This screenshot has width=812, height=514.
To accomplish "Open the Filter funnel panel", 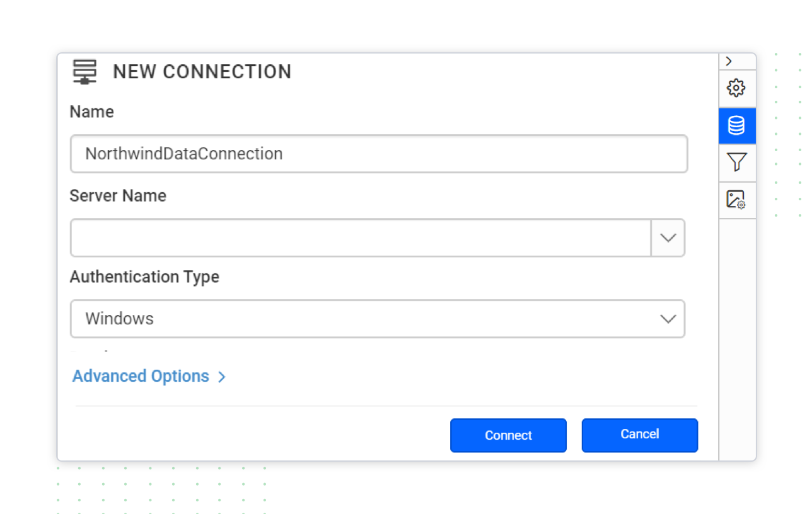I will pyautogui.click(x=736, y=163).
